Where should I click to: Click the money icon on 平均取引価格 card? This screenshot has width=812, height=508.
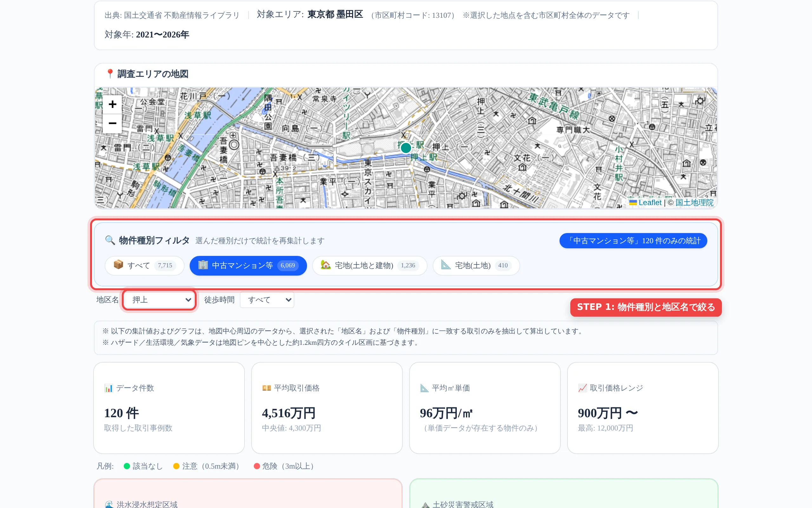tap(266, 388)
